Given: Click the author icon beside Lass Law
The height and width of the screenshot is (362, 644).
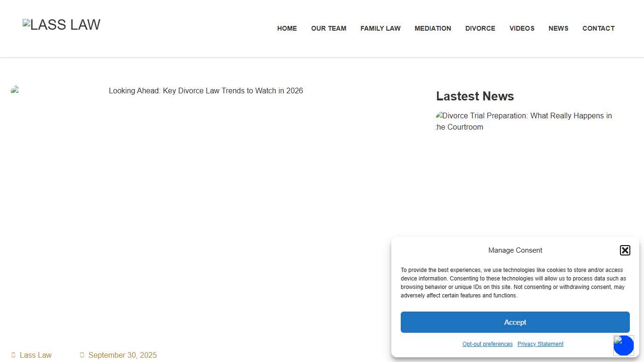Looking at the screenshot, I should [14, 355].
